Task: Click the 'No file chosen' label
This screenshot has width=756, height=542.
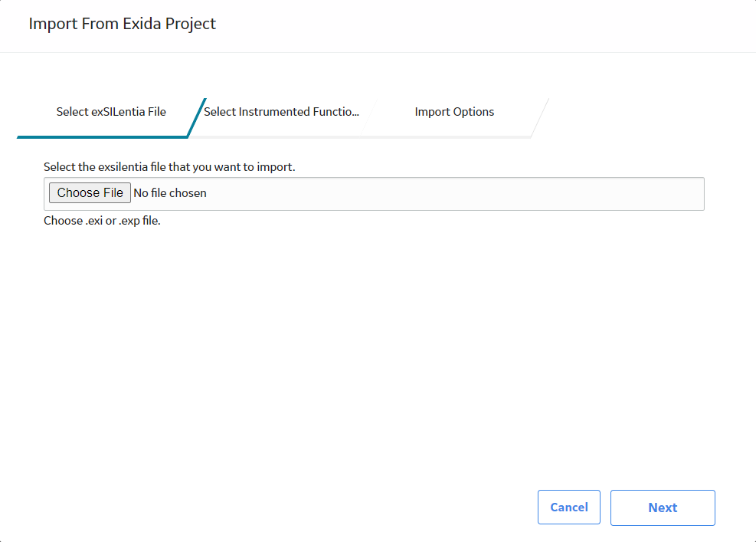Action: 170,193
